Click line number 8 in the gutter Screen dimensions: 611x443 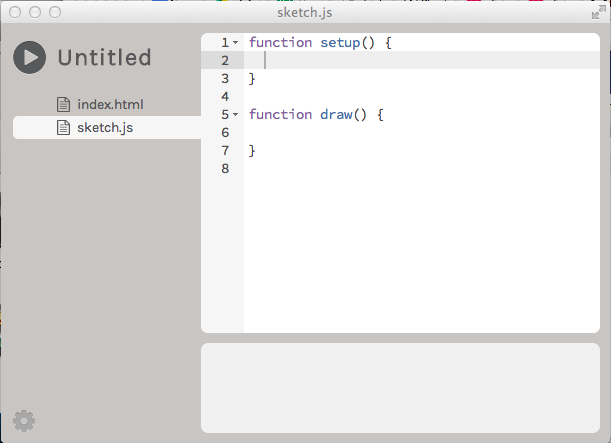pyautogui.click(x=225, y=169)
